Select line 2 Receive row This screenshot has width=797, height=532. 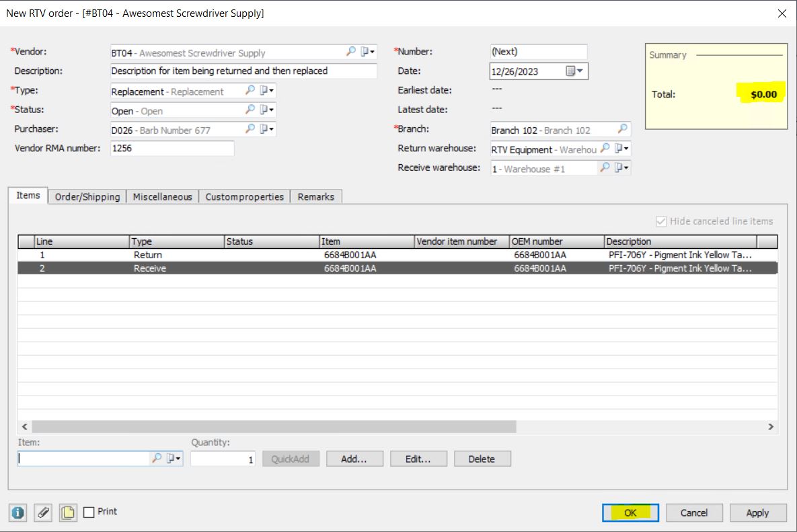[x=397, y=268]
